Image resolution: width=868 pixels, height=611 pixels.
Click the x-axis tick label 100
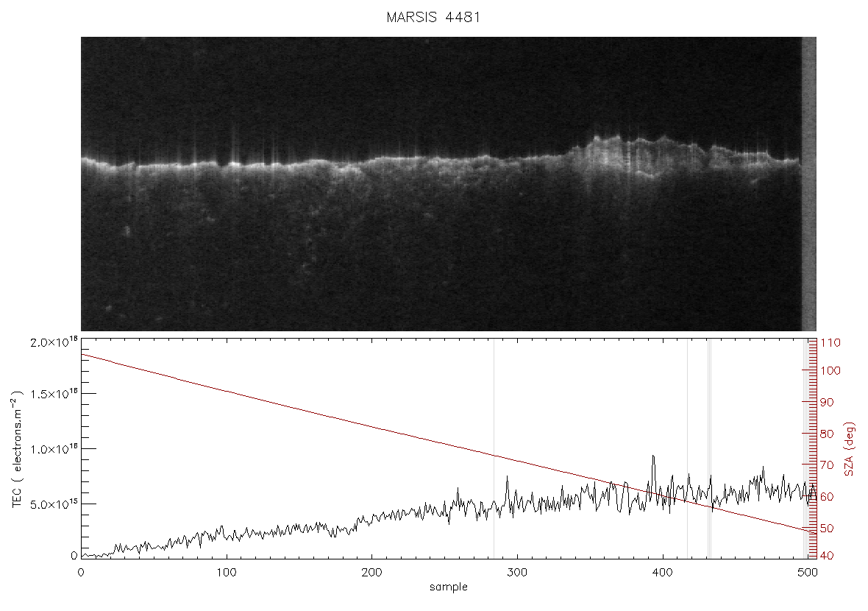tap(227, 572)
